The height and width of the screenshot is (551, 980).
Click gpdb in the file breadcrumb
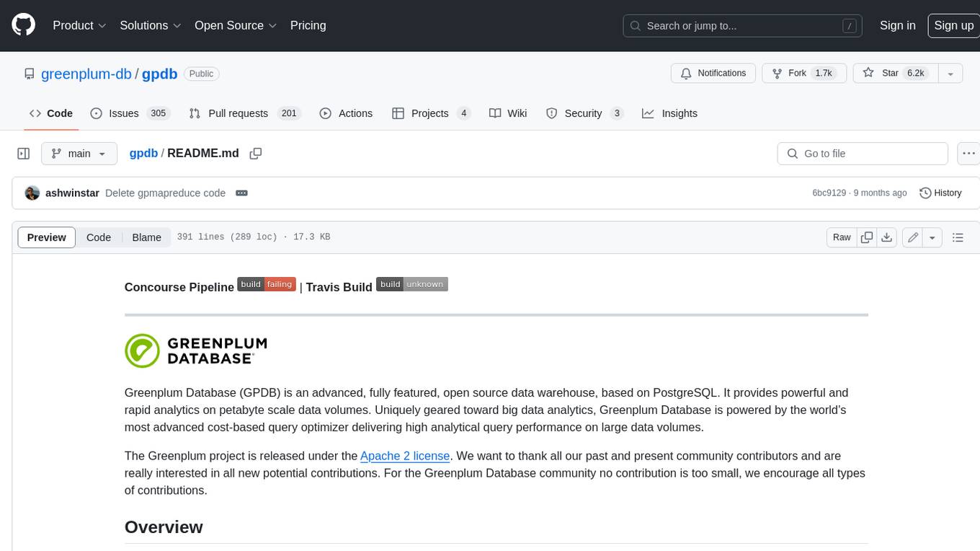tap(143, 153)
